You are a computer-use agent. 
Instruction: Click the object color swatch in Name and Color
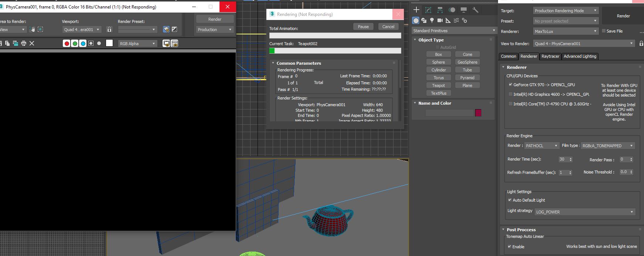[478, 113]
